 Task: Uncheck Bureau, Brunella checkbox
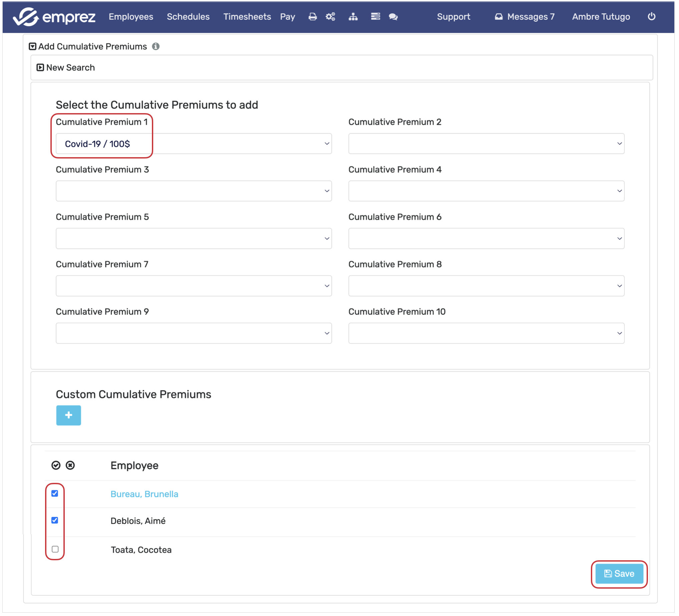[55, 494]
